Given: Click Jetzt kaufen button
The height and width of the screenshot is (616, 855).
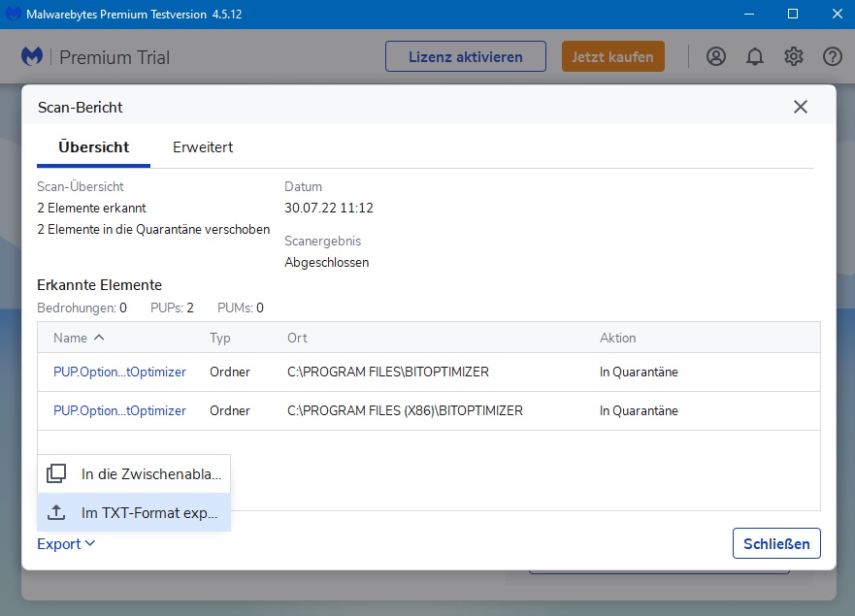Looking at the screenshot, I should point(613,56).
